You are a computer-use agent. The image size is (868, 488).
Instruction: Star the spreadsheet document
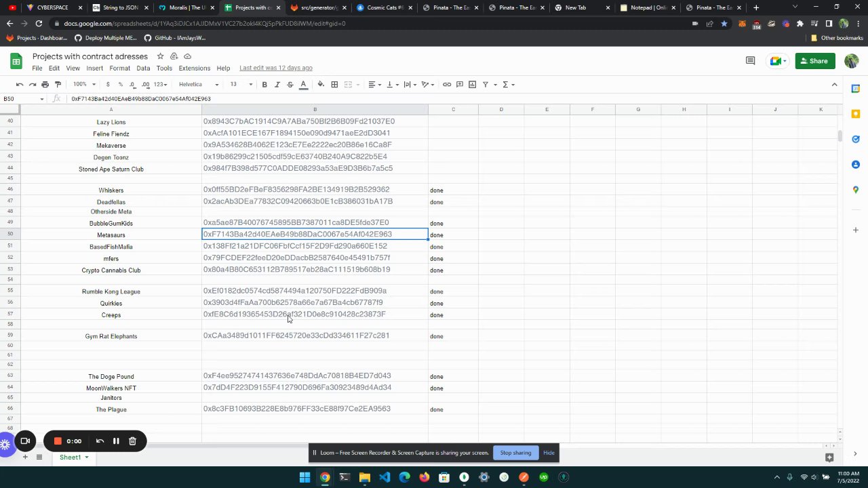pos(160,56)
